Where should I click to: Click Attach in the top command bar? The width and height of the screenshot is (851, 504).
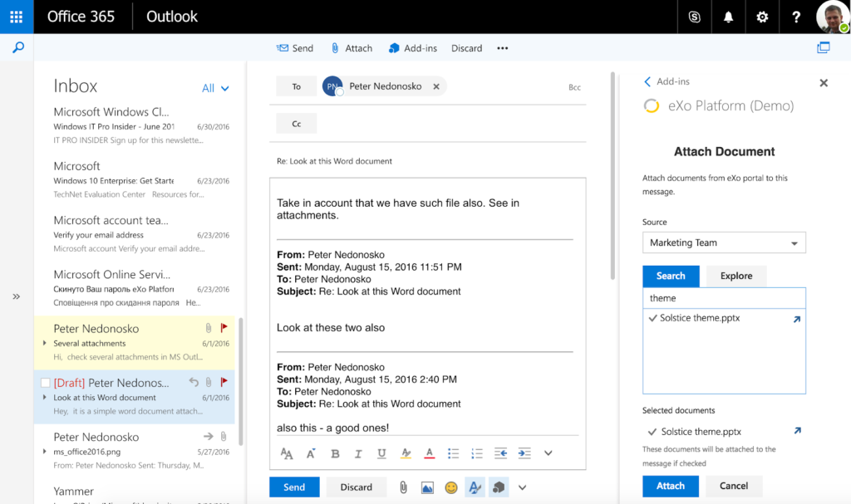pyautogui.click(x=352, y=48)
